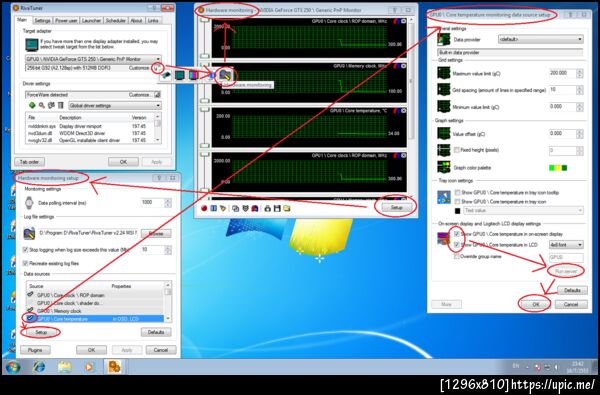Click the teal monitor icon in Customize flyout
Screen dimensions: 600x395
[x=180, y=75]
